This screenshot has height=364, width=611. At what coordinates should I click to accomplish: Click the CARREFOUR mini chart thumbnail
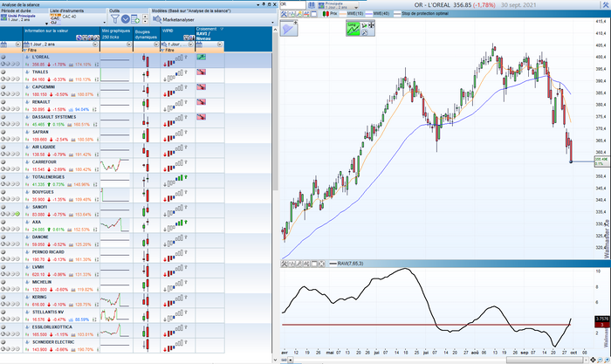(115, 166)
